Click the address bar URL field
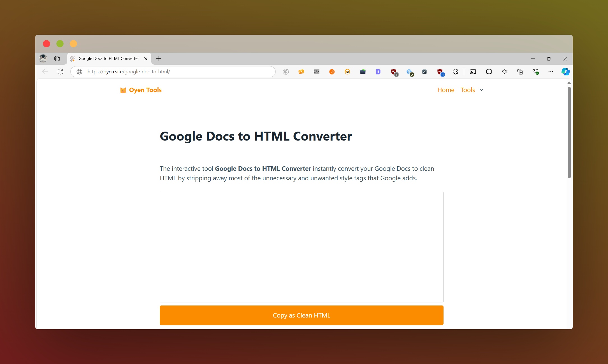This screenshot has height=364, width=608. pos(173,72)
